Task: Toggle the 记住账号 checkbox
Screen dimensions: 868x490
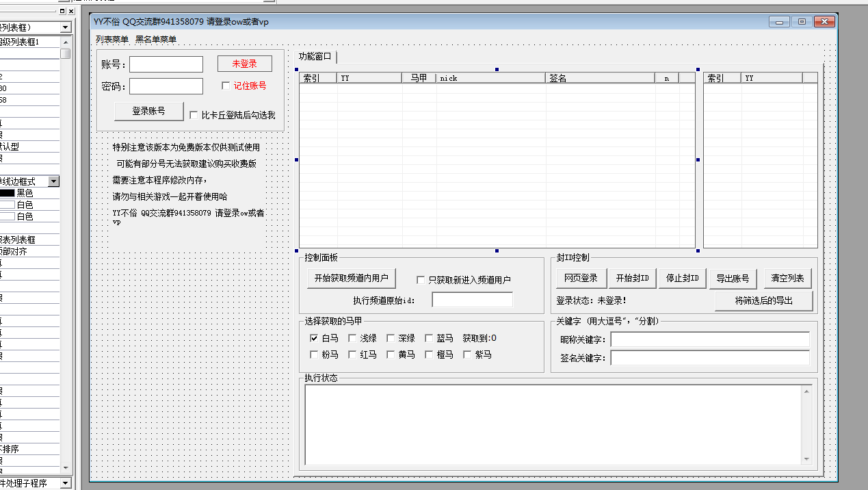Action: pyautogui.click(x=226, y=86)
